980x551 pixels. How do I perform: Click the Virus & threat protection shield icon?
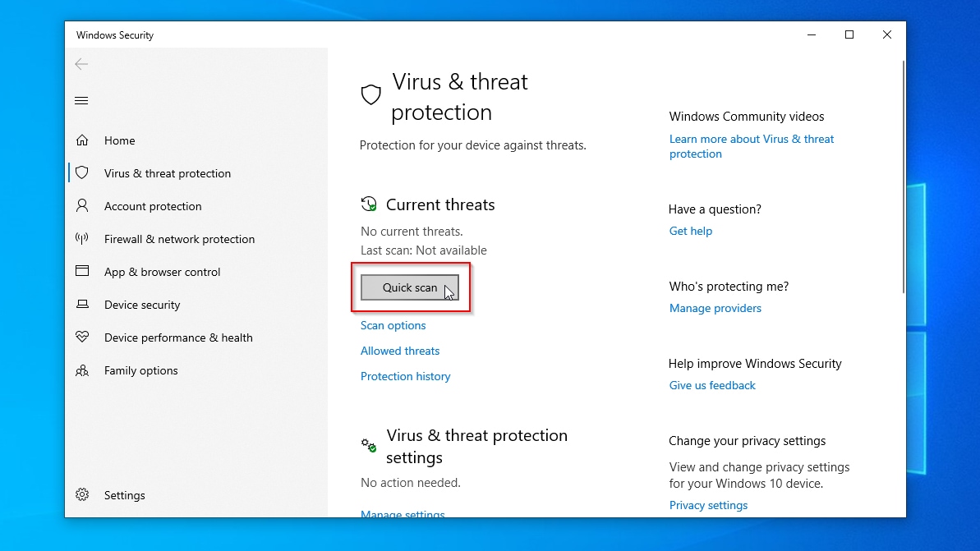coord(82,173)
